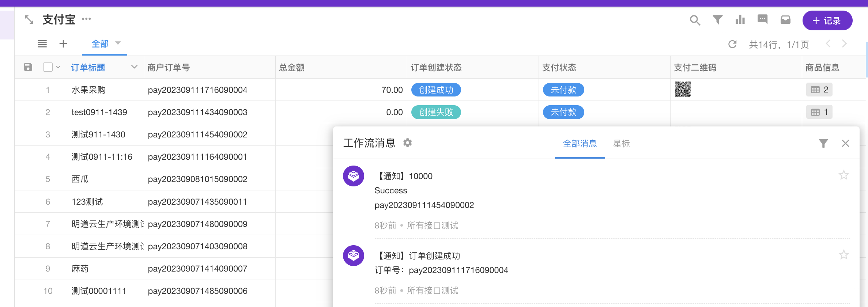Click the refresh icon beside row count
868x307 pixels.
[732, 44]
